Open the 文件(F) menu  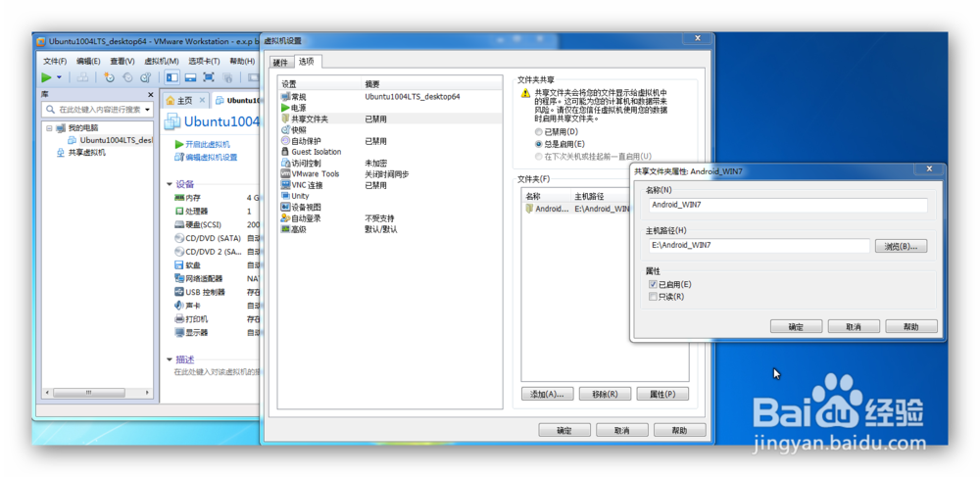(55, 61)
